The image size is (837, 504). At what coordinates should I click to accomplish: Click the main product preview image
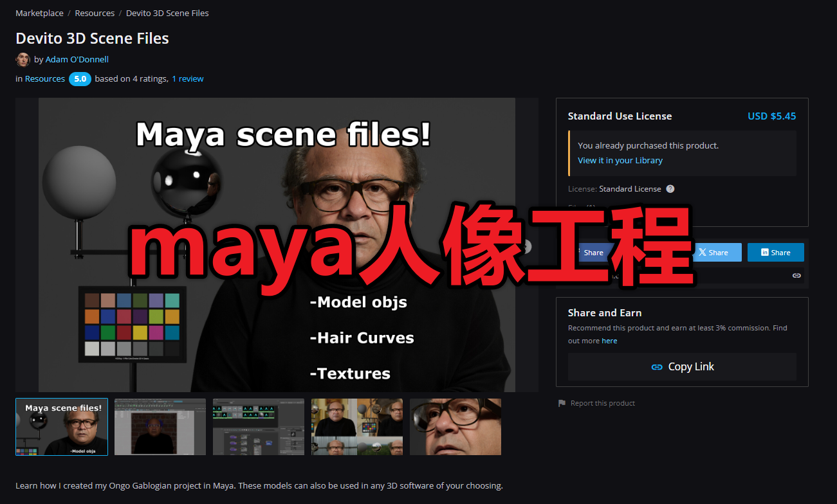coord(277,245)
